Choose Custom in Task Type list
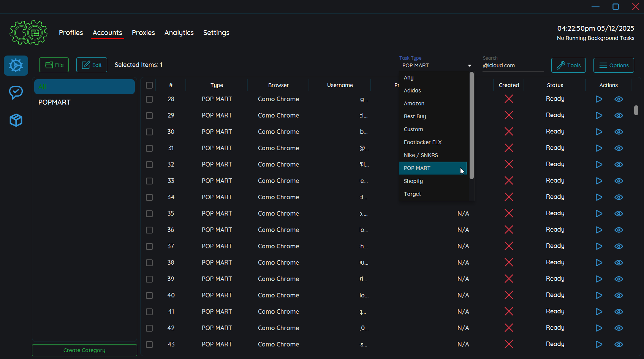644x359 pixels. pyautogui.click(x=434, y=129)
